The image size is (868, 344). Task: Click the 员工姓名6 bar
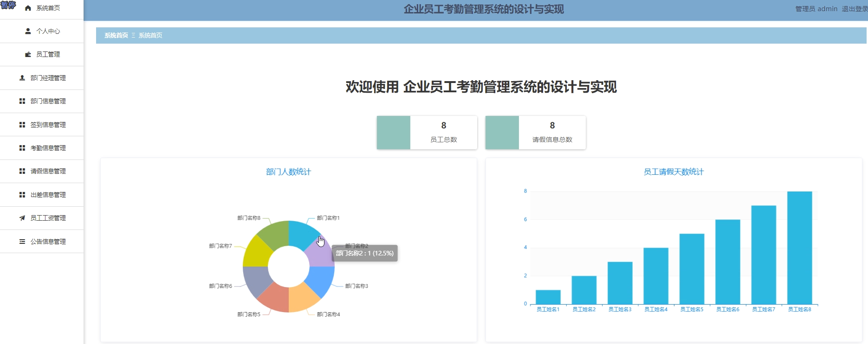728,262
